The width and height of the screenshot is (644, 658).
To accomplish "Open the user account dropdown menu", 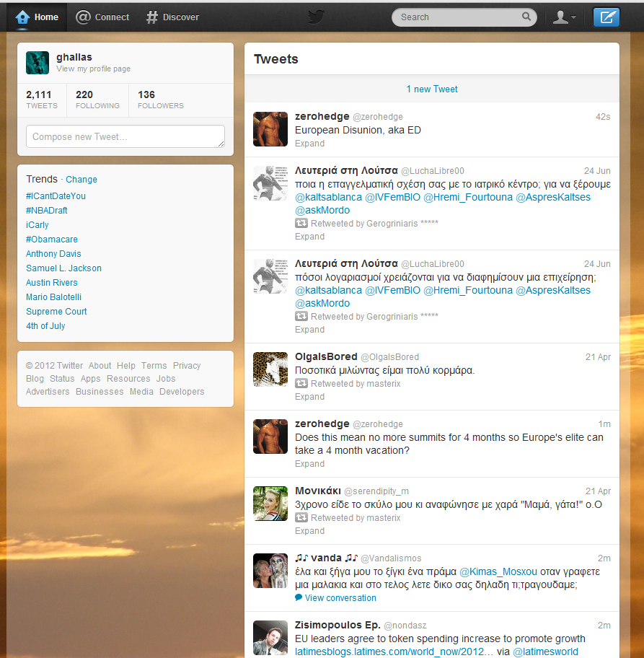I will click(564, 17).
